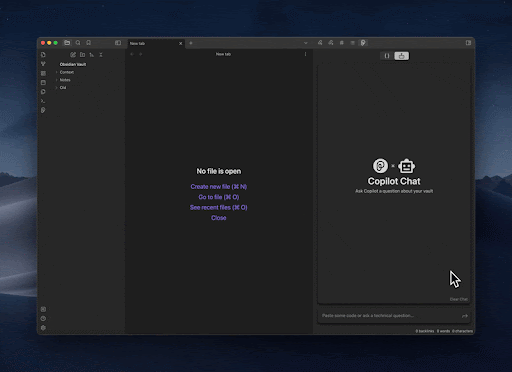Viewport: 512px width, 372px height.
Task: Switch to code brackets view in Copilot
Action: click(x=387, y=56)
